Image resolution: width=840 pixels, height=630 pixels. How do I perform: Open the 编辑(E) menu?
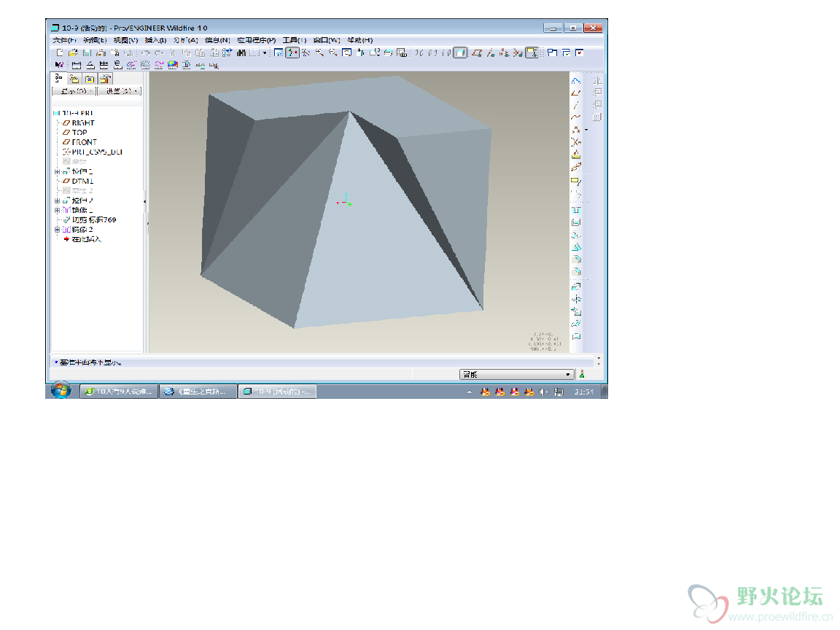[95, 40]
